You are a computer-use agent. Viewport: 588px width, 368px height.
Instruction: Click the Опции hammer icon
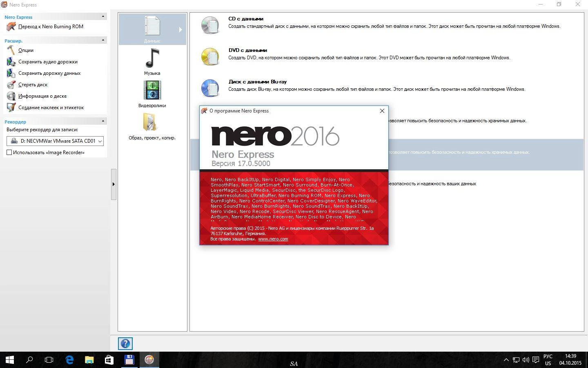pos(11,50)
